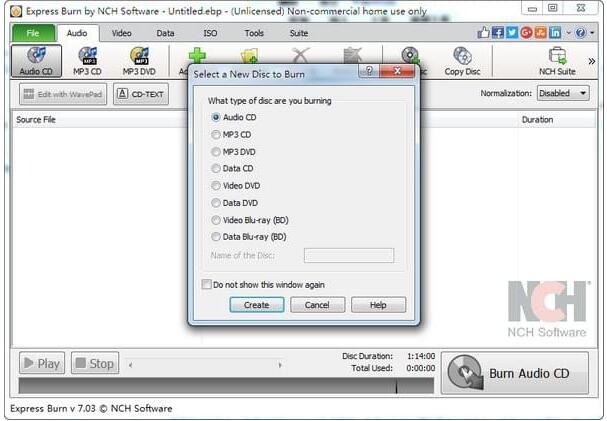
Task: Click the Add Folder icon
Action: point(250,55)
